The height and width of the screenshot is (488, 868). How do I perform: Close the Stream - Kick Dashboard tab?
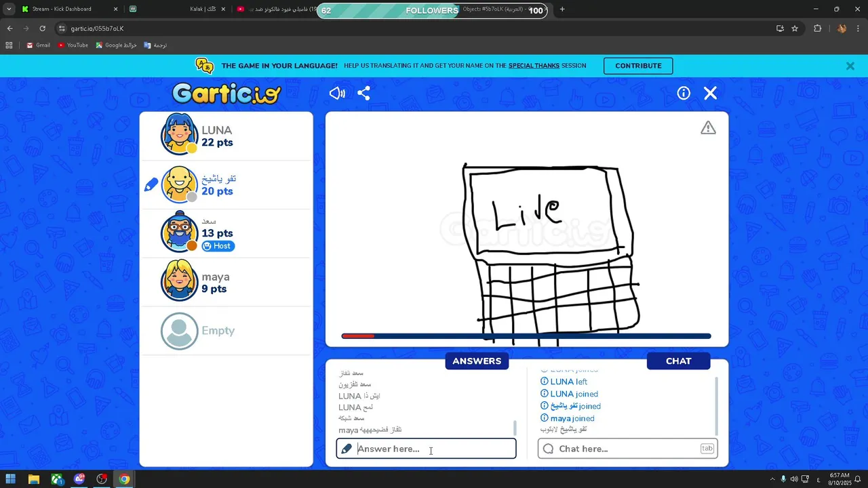115,9
